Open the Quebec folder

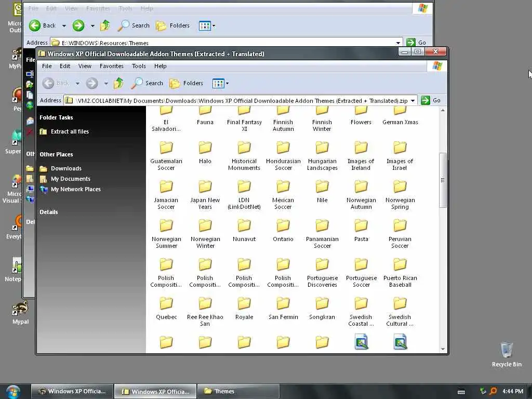(x=166, y=309)
